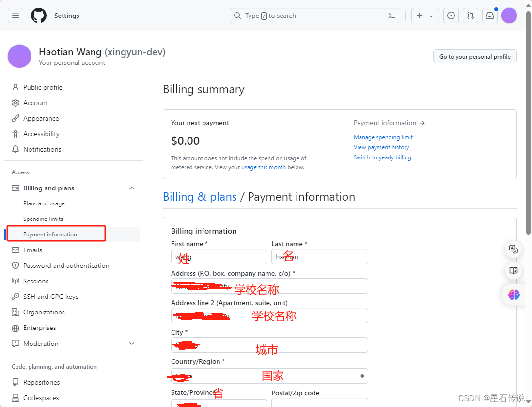Image resolution: width=532 pixels, height=407 pixels.
Task: Collapse the Billing and plans section
Action: coord(132,188)
